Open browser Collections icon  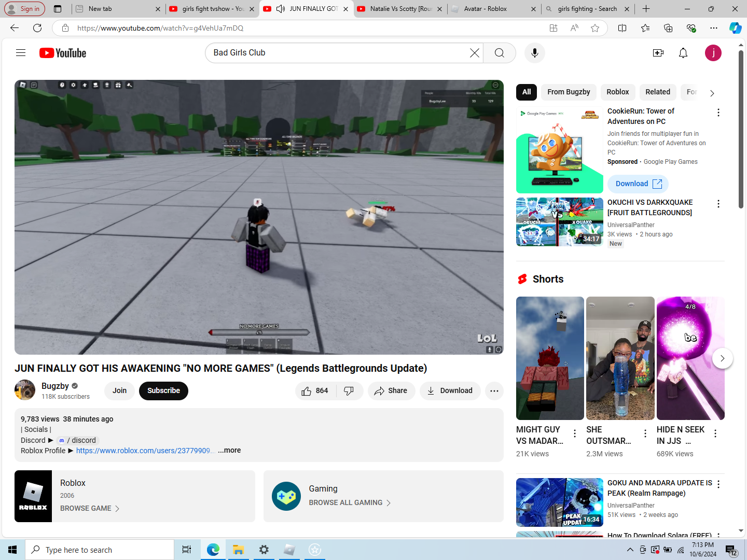668,28
